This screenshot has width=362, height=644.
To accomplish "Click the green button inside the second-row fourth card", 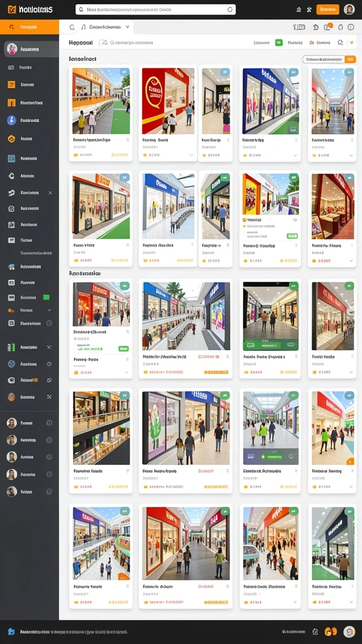I will coord(292,236).
